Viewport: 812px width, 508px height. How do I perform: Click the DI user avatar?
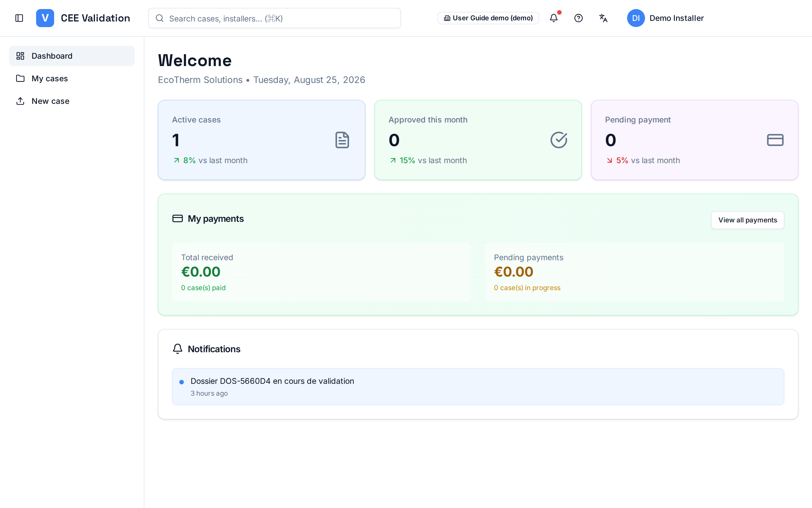tap(636, 18)
